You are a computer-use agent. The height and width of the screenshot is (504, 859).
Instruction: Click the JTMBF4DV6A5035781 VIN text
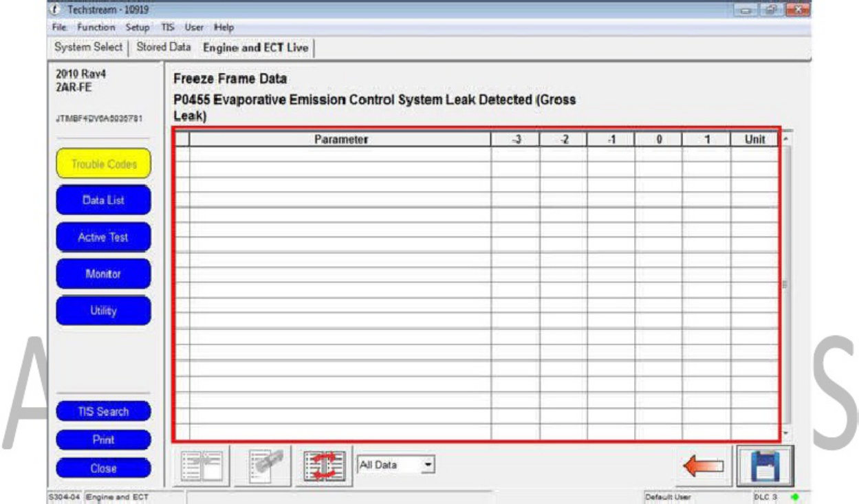[98, 119]
